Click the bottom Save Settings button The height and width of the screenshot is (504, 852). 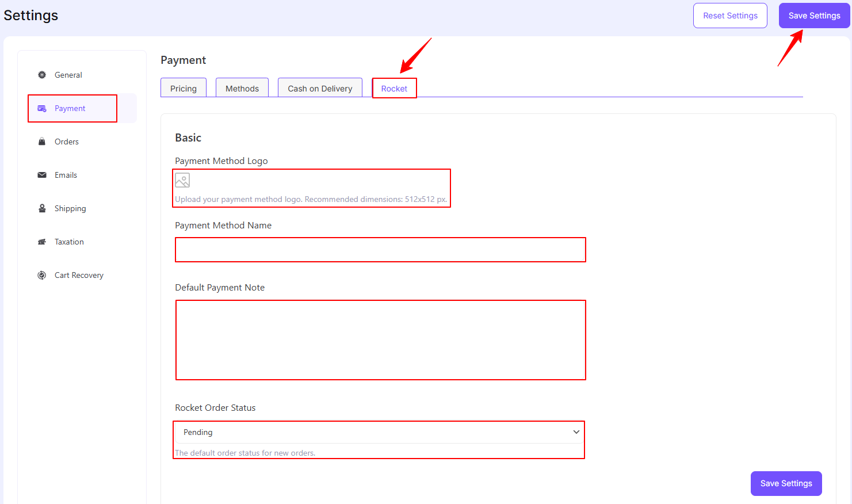pyautogui.click(x=786, y=483)
